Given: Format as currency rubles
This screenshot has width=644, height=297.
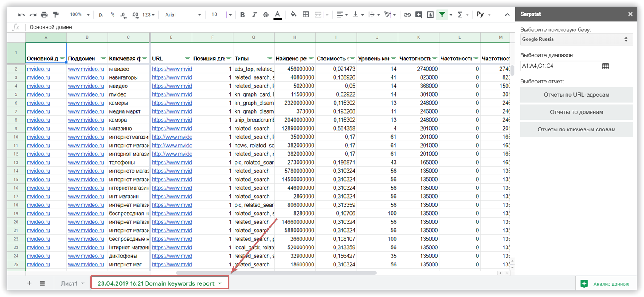Looking at the screenshot, I should [101, 14].
